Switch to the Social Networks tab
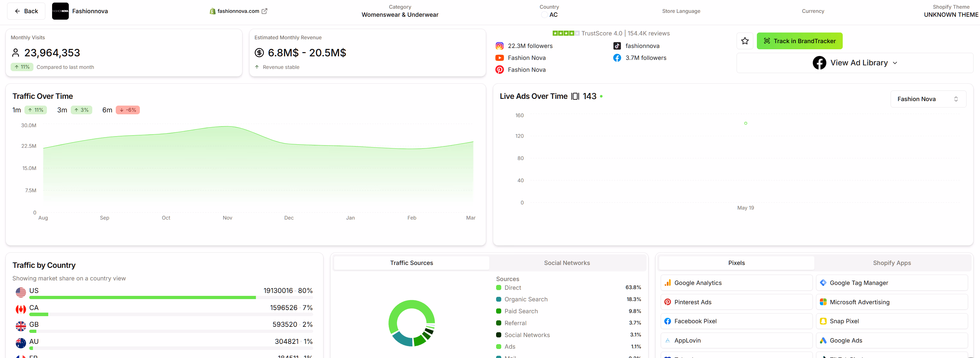Image resolution: width=980 pixels, height=358 pixels. click(567, 263)
